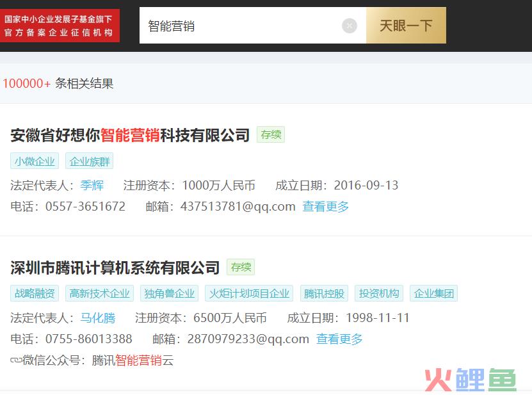
Task: Select the 腾讯控股 tag
Action: click(324, 293)
